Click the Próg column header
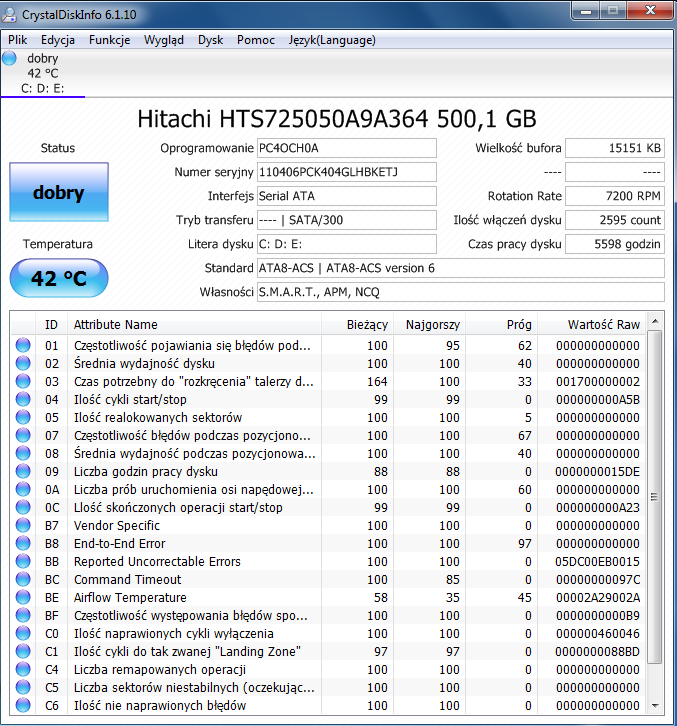677x726 pixels. (x=501, y=325)
